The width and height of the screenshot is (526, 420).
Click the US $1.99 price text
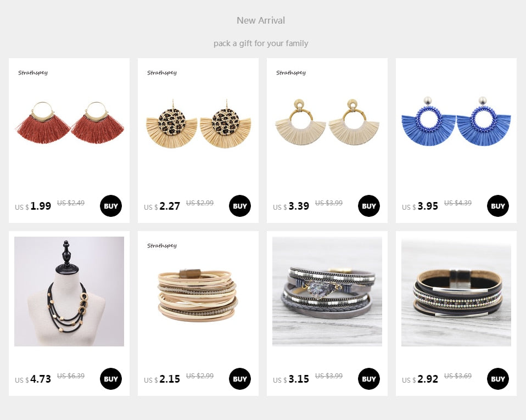click(x=33, y=206)
